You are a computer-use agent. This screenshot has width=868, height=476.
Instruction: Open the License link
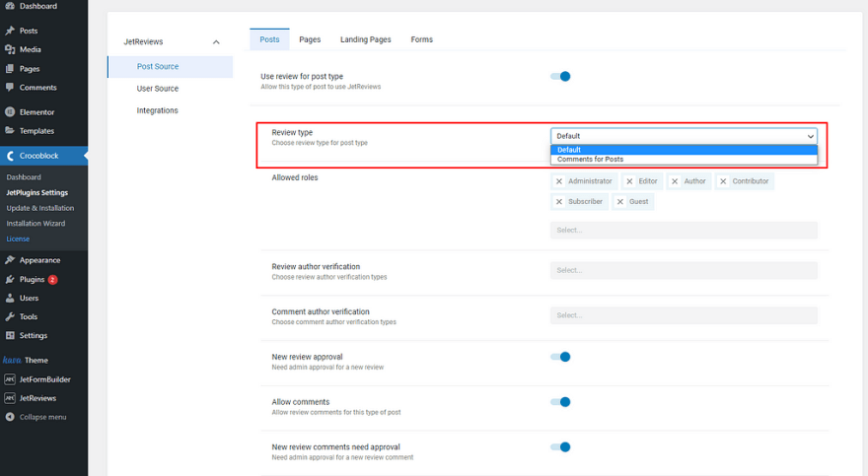18,238
